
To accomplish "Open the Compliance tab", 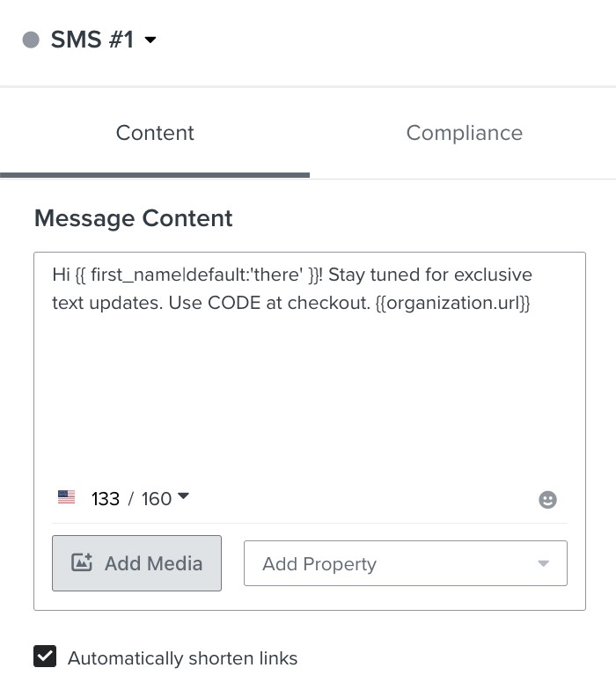I will (464, 133).
